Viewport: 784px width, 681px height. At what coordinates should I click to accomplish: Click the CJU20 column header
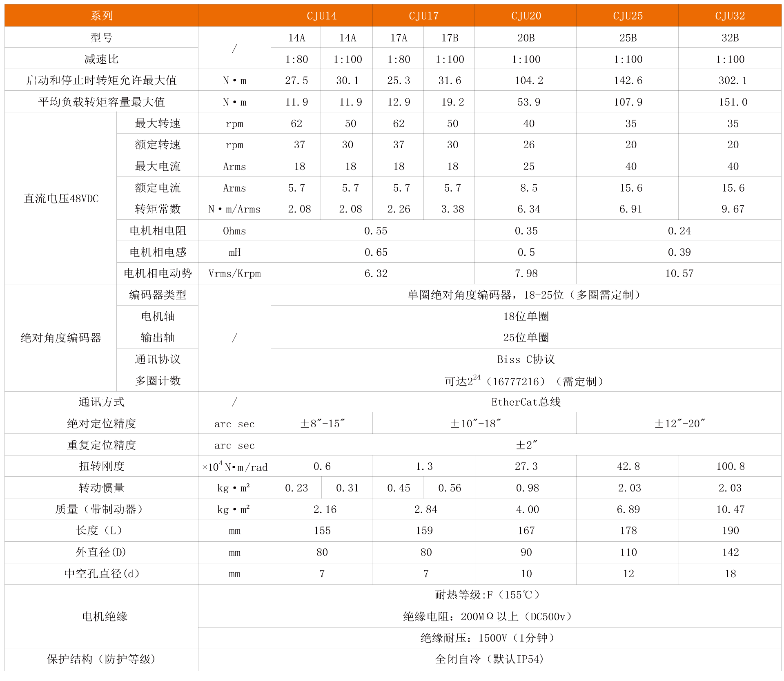pos(526,16)
